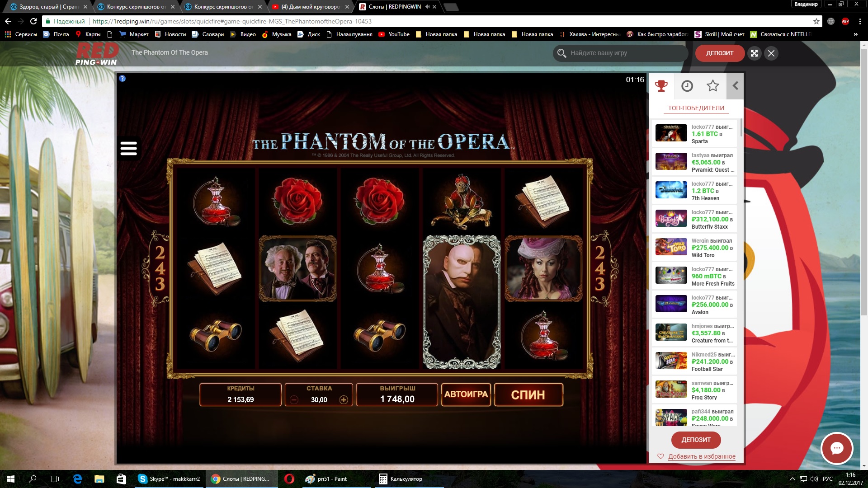Click the browser back arrow
Screen dimensions: 868x488
8,21
